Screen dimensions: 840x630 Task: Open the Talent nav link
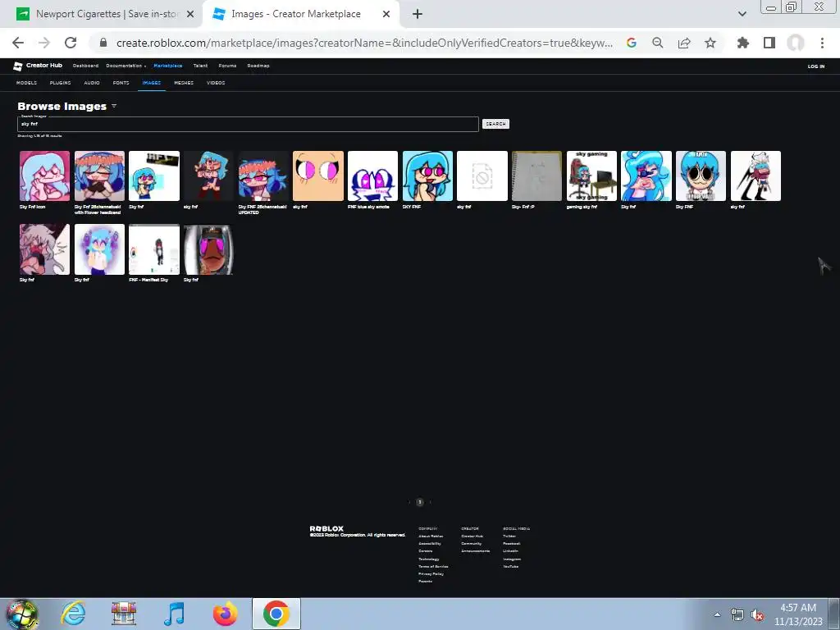(x=200, y=66)
